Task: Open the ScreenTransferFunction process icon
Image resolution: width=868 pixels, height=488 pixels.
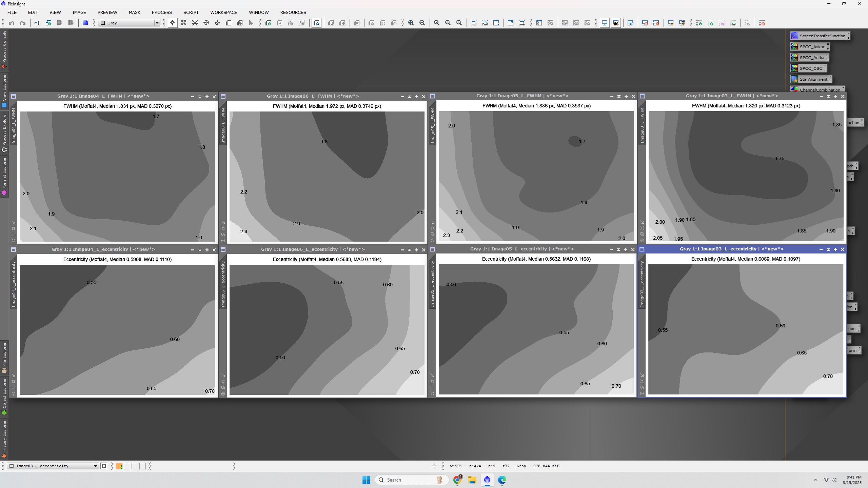Action: point(820,36)
